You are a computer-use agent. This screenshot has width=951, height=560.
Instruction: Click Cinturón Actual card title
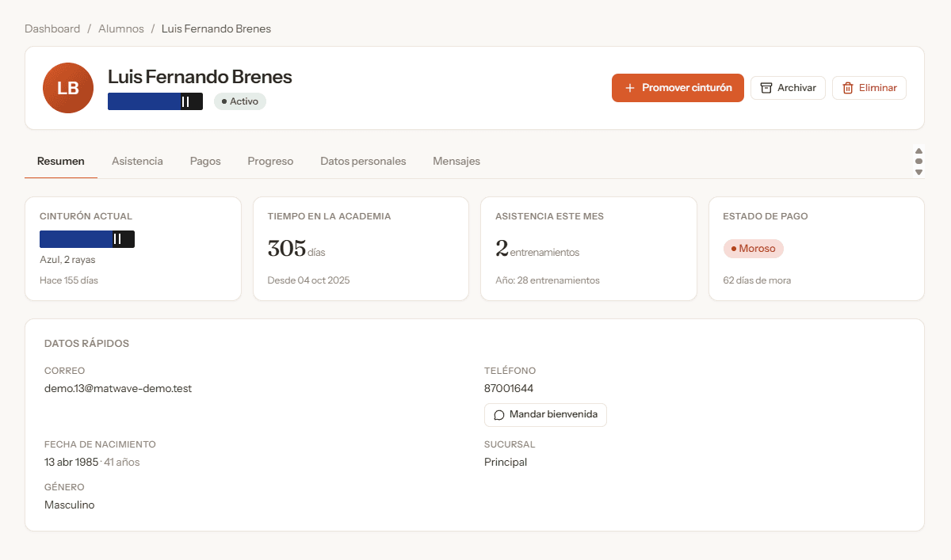point(86,216)
